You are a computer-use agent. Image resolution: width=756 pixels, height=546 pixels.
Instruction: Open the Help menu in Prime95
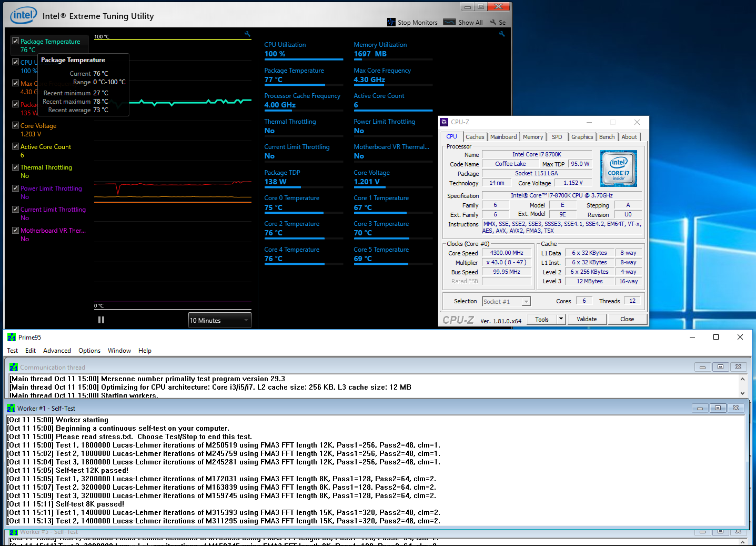coord(145,351)
